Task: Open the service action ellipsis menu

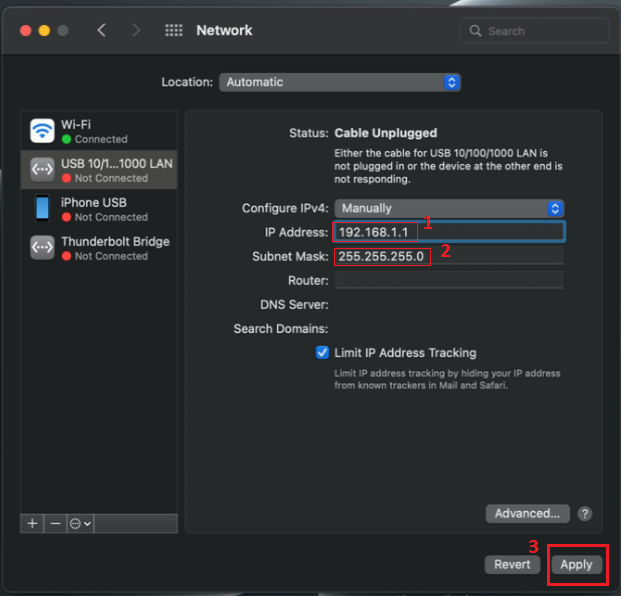Action: [x=81, y=523]
